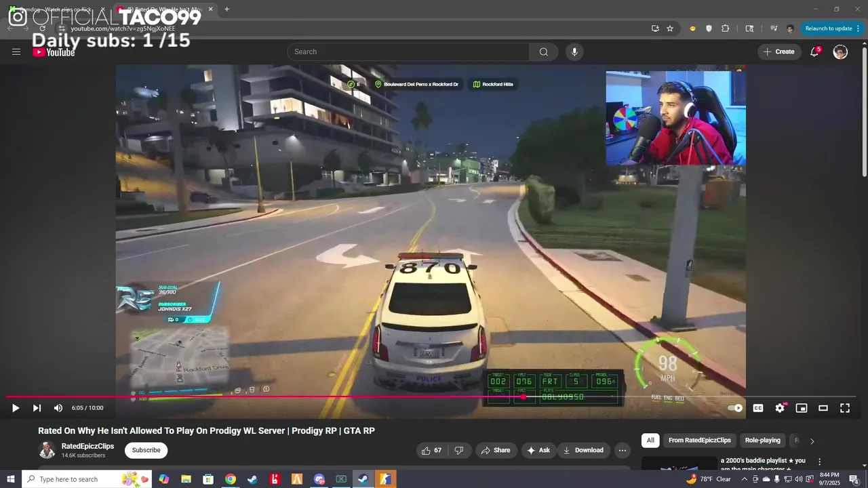Reload the page
Viewport: 868px width, 488px height.
pos(43,28)
